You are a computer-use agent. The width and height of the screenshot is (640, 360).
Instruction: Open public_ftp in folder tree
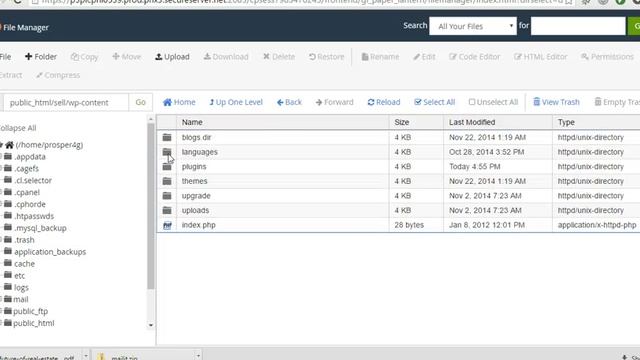click(x=30, y=311)
